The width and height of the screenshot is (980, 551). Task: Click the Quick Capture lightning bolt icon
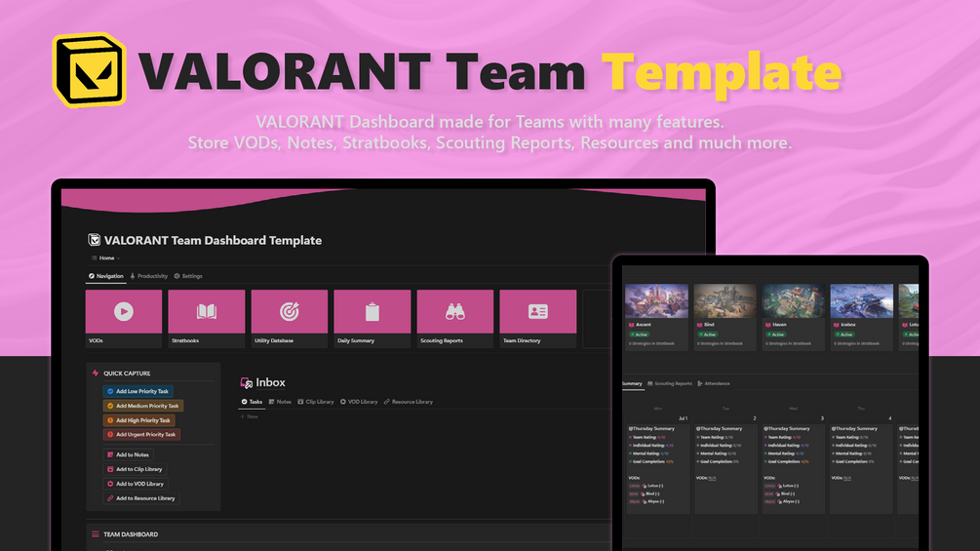[96, 373]
